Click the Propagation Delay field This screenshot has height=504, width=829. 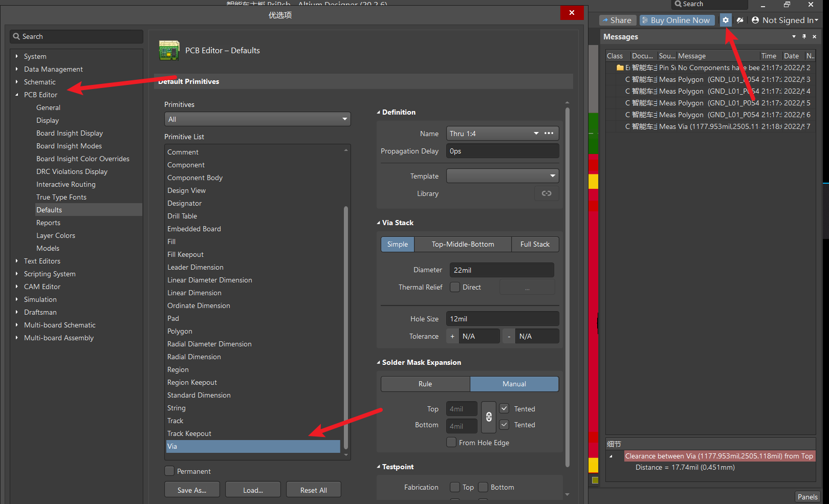[503, 151]
